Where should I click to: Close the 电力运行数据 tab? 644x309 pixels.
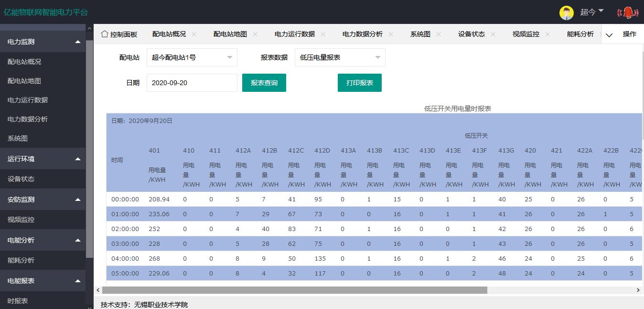[x=323, y=34]
